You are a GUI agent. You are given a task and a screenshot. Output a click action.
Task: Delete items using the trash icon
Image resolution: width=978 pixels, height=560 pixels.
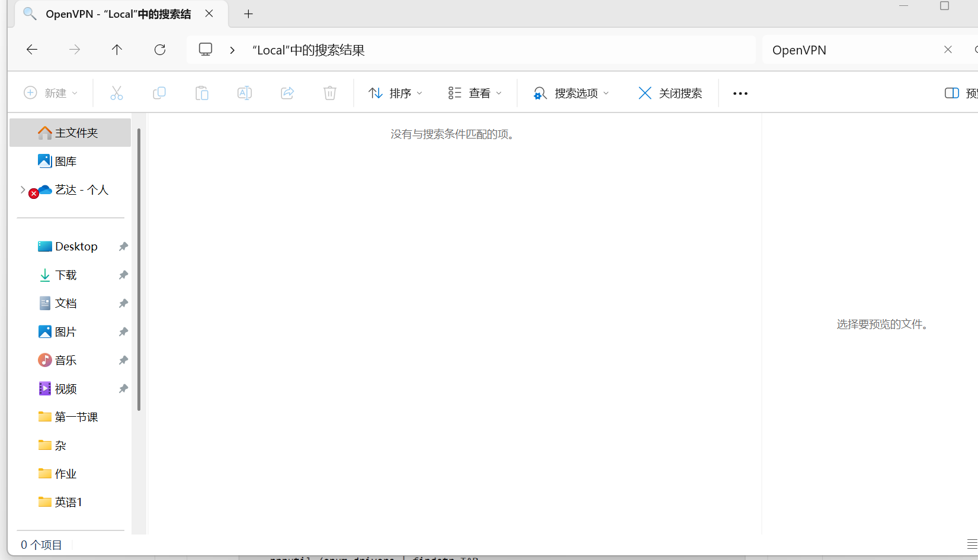point(329,93)
